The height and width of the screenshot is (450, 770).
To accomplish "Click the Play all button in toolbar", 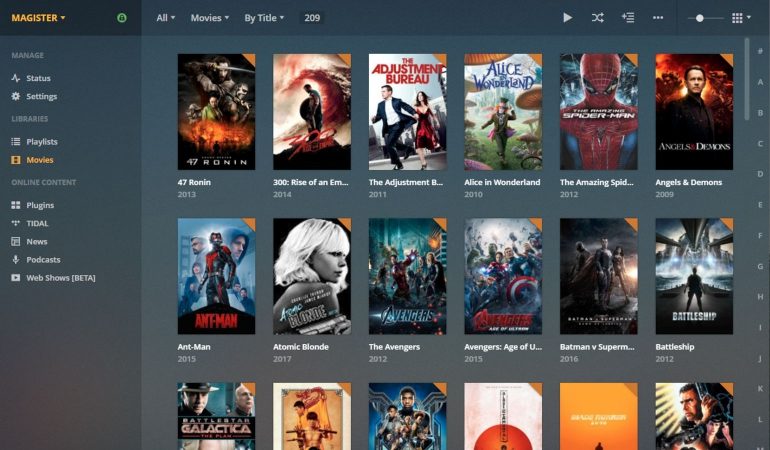I will point(567,18).
